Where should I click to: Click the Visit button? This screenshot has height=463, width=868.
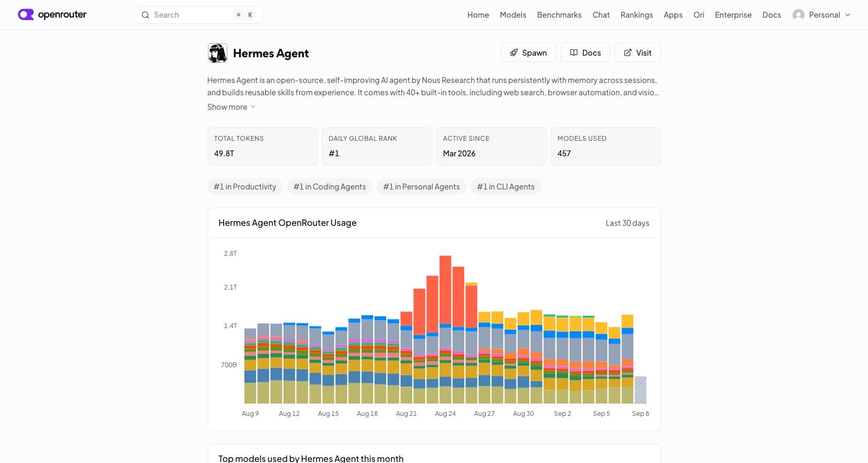coord(637,52)
